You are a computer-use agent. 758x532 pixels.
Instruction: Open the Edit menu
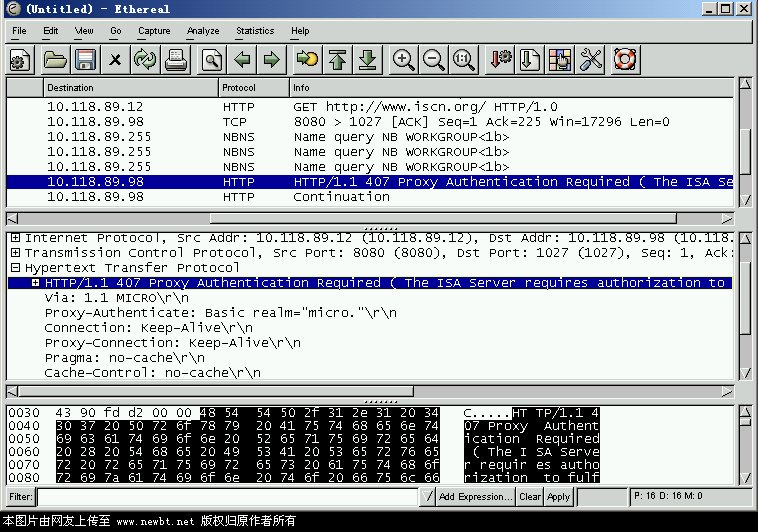(x=50, y=31)
